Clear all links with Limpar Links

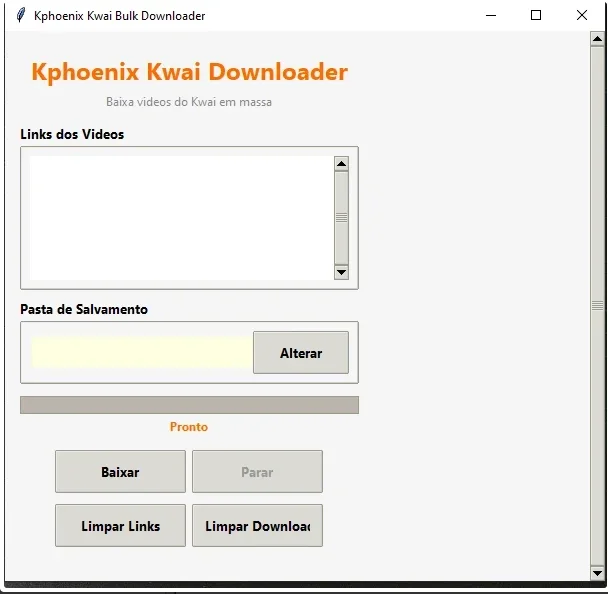(120, 525)
